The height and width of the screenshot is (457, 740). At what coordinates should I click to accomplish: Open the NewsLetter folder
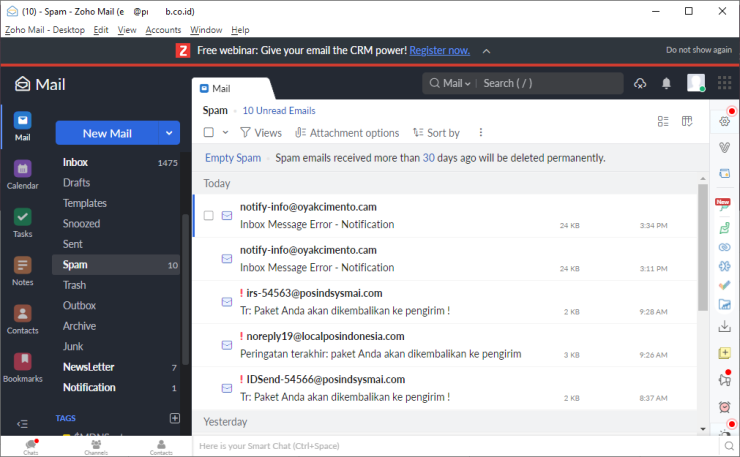click(x=116, y=367)
